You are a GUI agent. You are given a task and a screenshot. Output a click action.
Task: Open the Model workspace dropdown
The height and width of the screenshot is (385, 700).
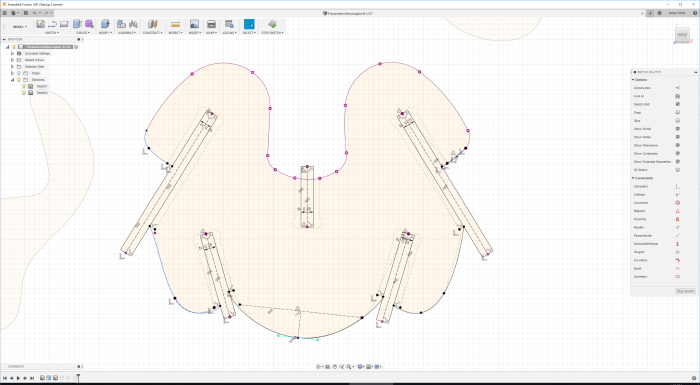tap(19, 27)
